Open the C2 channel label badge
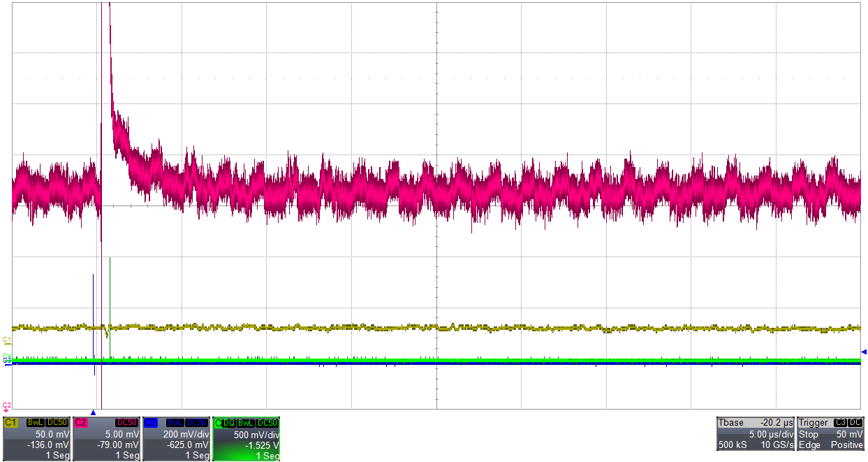868x462 pixels. pos(81,423)
